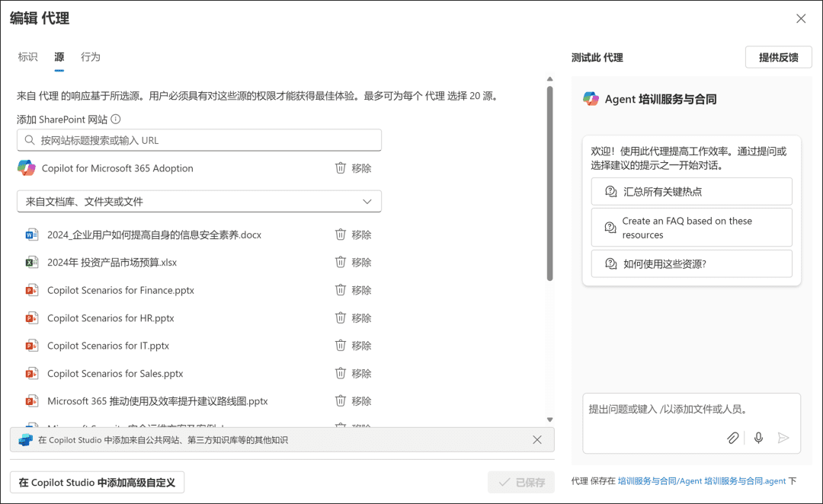Viewport: 823px width, 504px height.
Task: Select file name Copilot Scenarios for Finance.pptx
Action: click(x=120, y=290)
